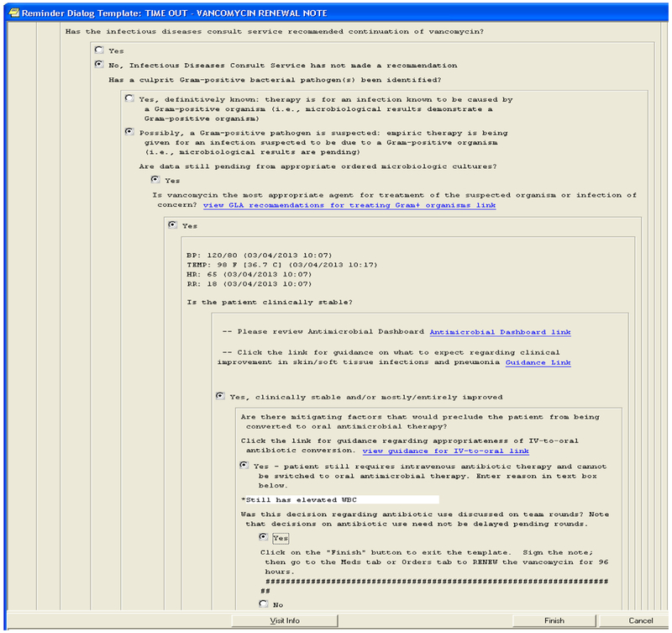Open GLA recommendations for Gram+ organisms link
This screenshot has height=633, width=672.
coord(349,205)
